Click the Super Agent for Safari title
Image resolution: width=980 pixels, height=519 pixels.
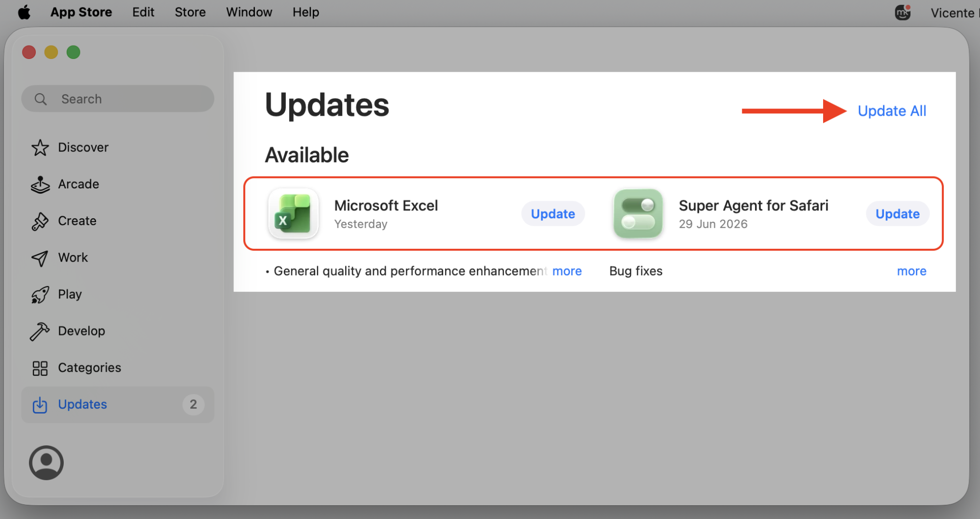[754, 206]
